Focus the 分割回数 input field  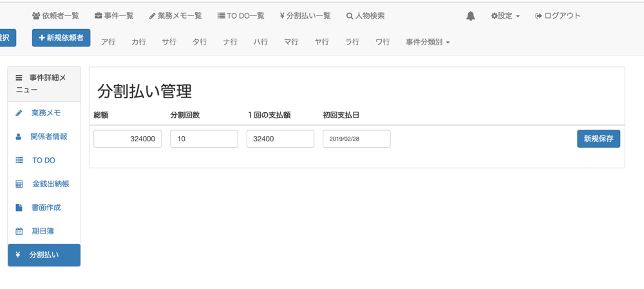204,139
